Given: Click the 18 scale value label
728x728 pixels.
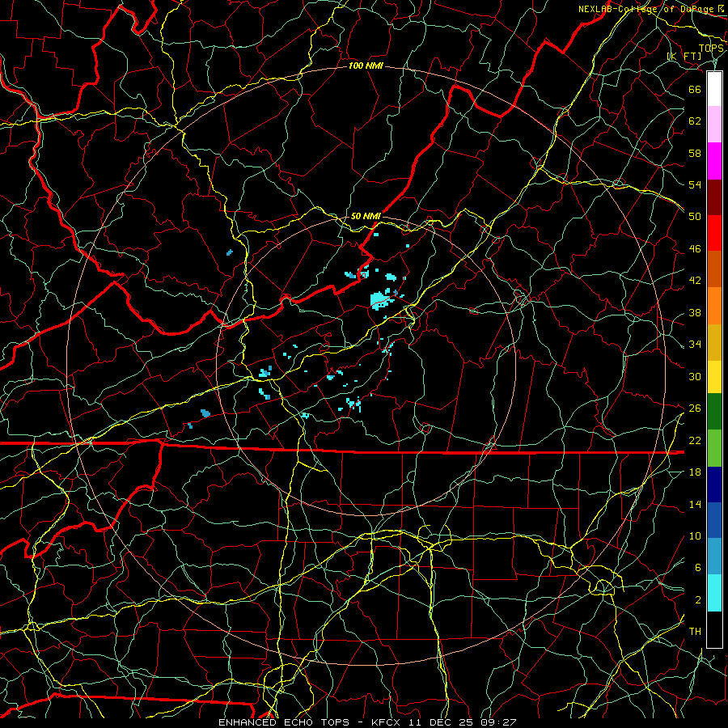Looking at the screenshot, I should click(695, 472).
